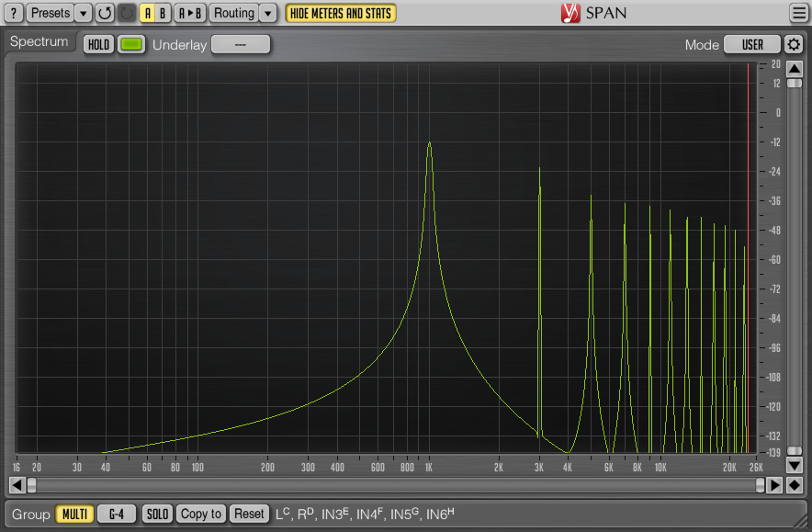Open the hamburger main menu
812x532 pixels.
click(799, 13)
